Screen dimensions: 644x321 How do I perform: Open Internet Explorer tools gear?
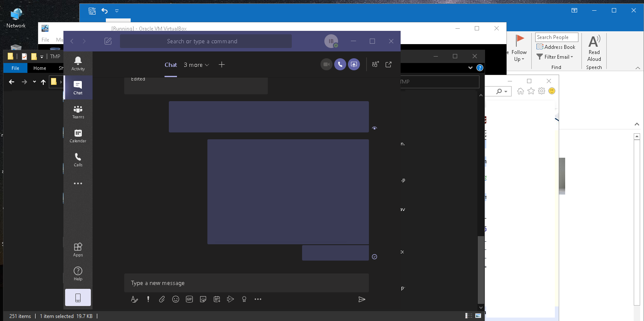point(542,91)
